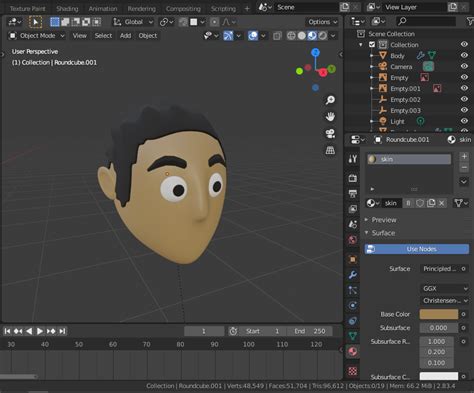Open the Object Mode dropdown
474x393 pixels.
[37, 36]
